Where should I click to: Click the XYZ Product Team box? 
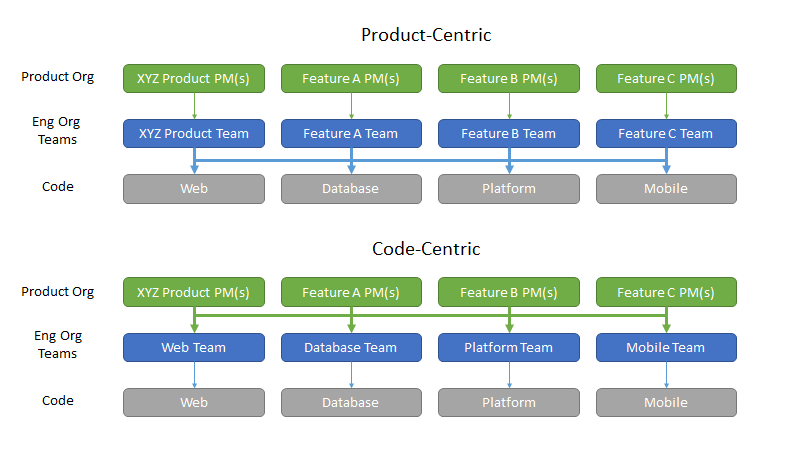click(194, 134)
